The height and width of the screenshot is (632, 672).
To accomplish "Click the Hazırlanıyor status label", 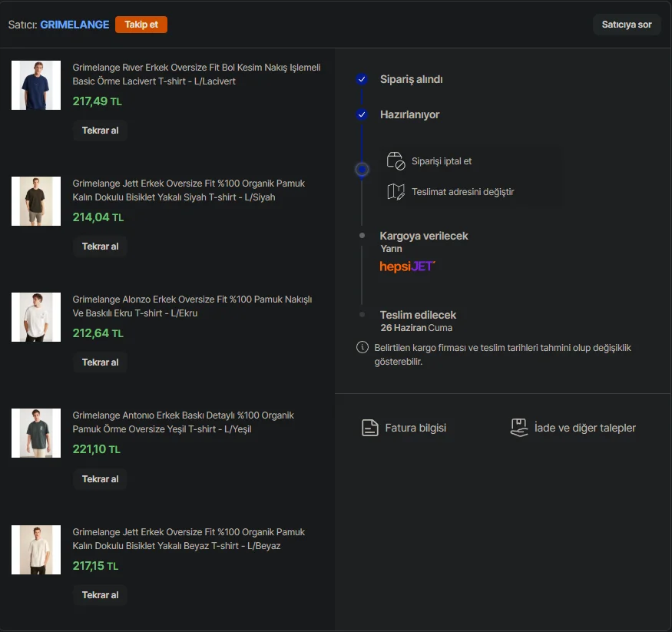I will tap(409, 115).
